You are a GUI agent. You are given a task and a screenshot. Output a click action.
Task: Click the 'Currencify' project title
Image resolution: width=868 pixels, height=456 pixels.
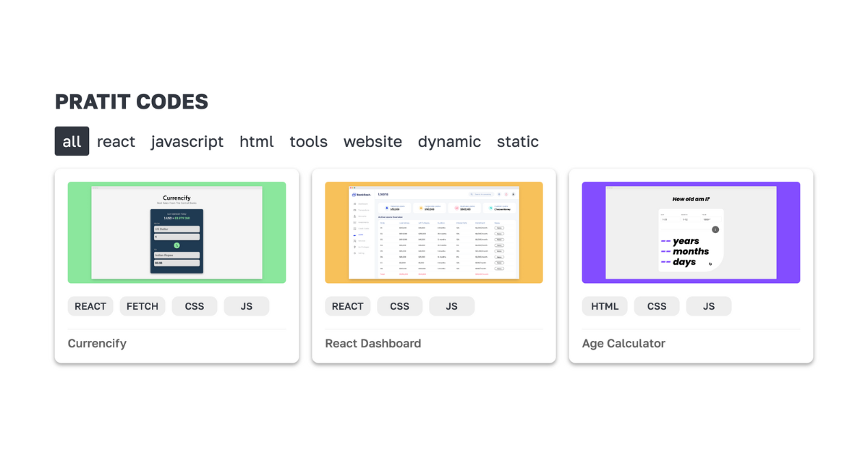97,343
